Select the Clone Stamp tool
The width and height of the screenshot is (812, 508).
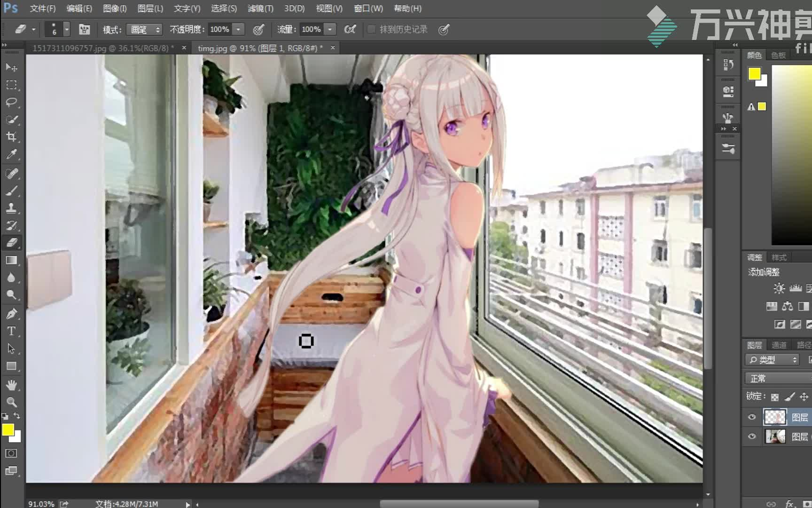(x=11, y=208)
